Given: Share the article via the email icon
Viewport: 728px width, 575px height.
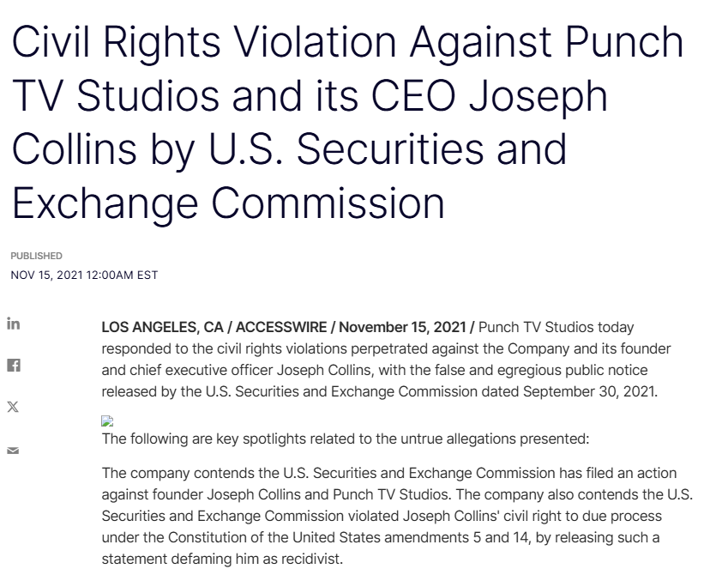Looking at the screenshot, I should click(13, 451).
